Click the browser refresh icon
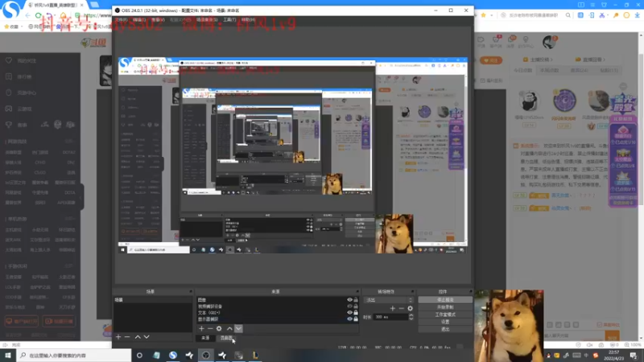The width and height of the screenshot is (644, 362). click(x=39, y=15)
